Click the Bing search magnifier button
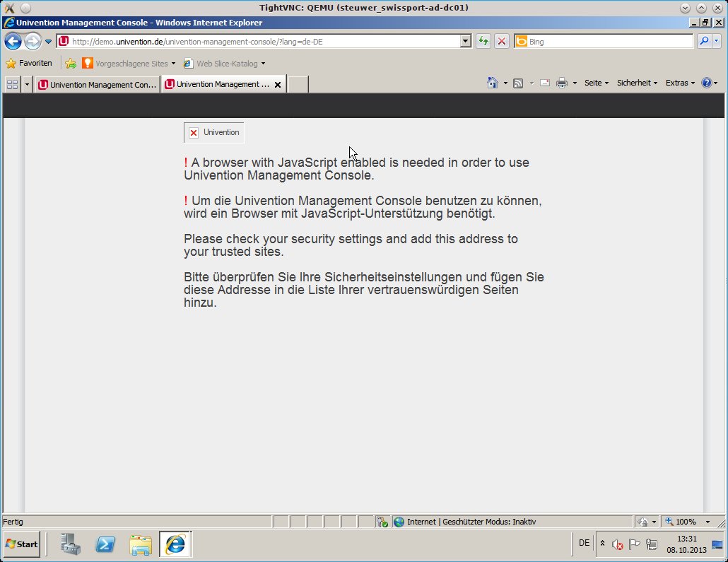Image resolution: width=728 pixels, height=562 pixels. click(x=704, y=41)
